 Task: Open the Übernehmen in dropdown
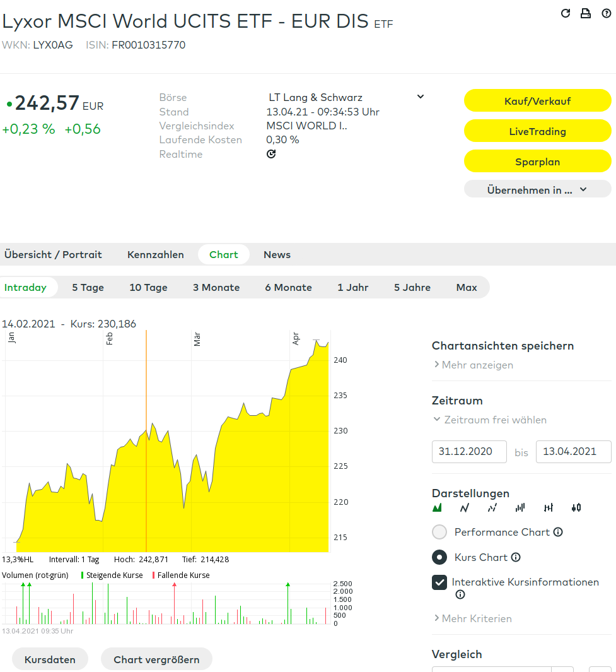(x=537, y=189)
